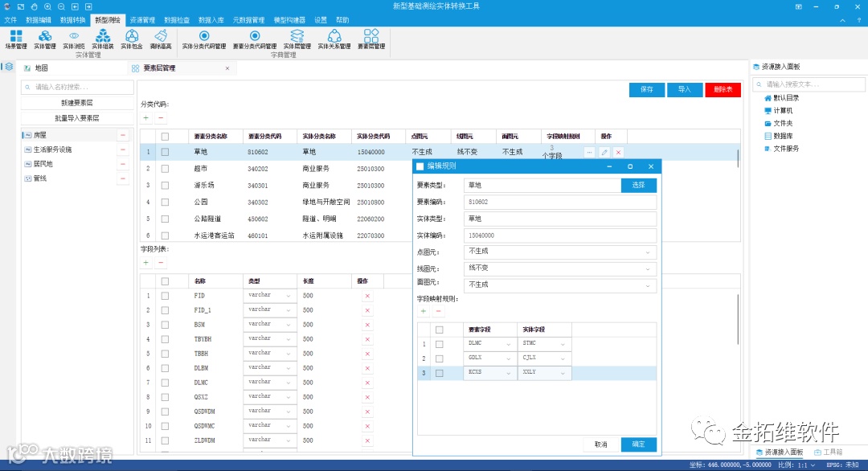Select the pan hand tool icon
The height and width of the screenshot is (471, 868).
pyautogui.click(x=34, y=6)
